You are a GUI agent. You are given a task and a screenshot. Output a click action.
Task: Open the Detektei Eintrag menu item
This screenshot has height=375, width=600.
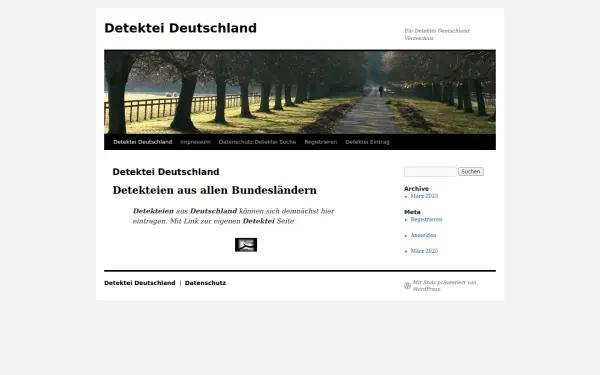click(x=367, y=142)
